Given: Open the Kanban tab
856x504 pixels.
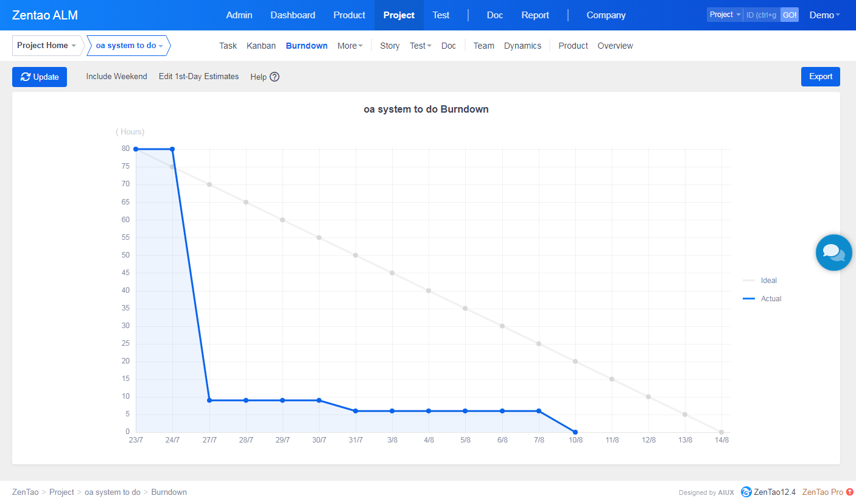Looking at the screenshot, I should 261,46.
